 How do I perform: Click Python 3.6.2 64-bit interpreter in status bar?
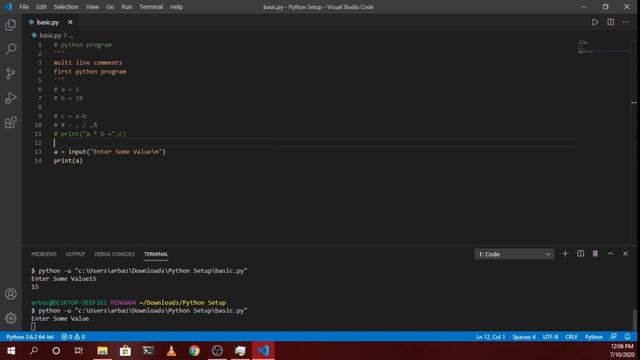point(30,337)
